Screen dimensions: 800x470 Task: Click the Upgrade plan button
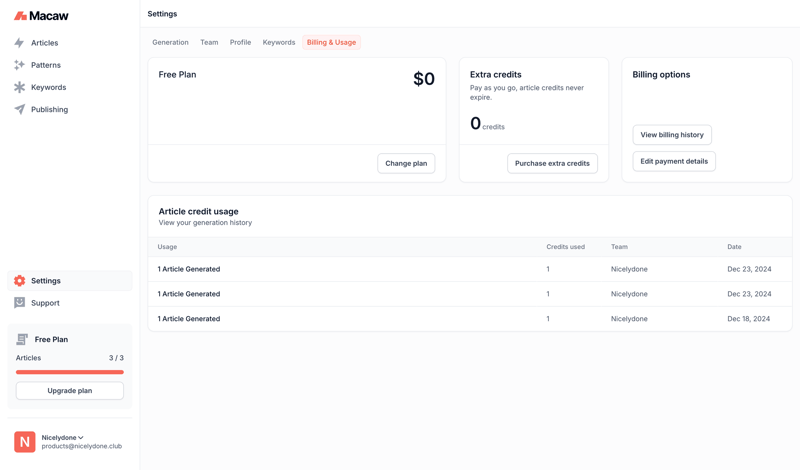pos(70,390)
